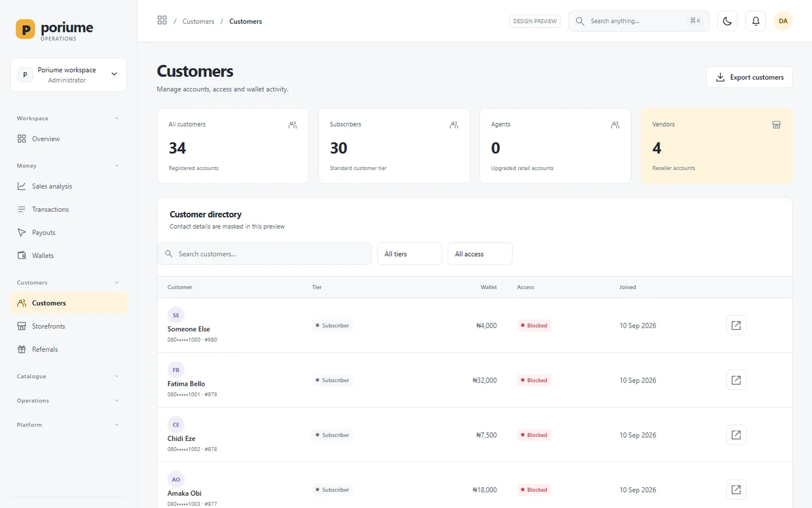Collapse the Customers sidebar section header
The height and width of the screenshot is (508, 812).
point(69,282)
